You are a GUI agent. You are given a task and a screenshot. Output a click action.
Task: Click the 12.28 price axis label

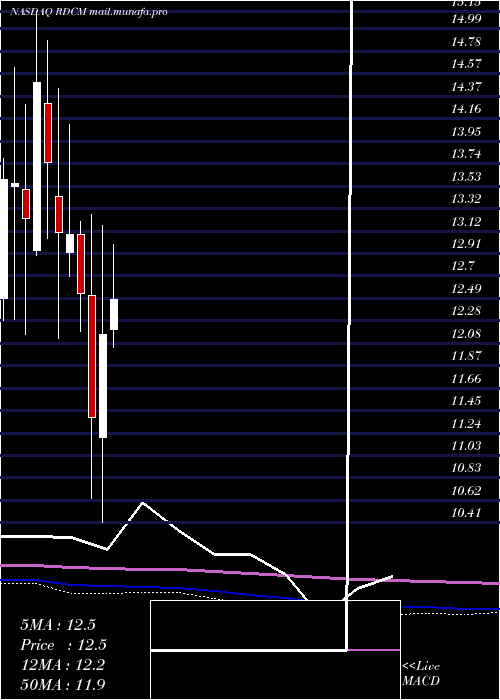click(466, 311)
